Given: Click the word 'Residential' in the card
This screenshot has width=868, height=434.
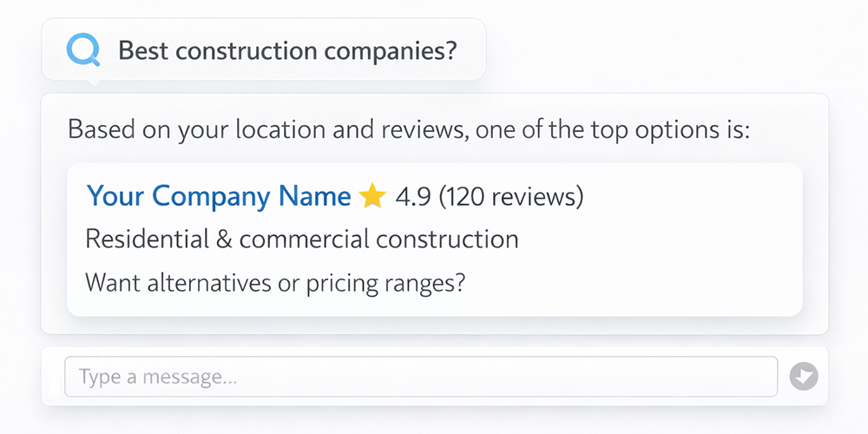Looking at the screenshot, I should click(x=145, y=239).
